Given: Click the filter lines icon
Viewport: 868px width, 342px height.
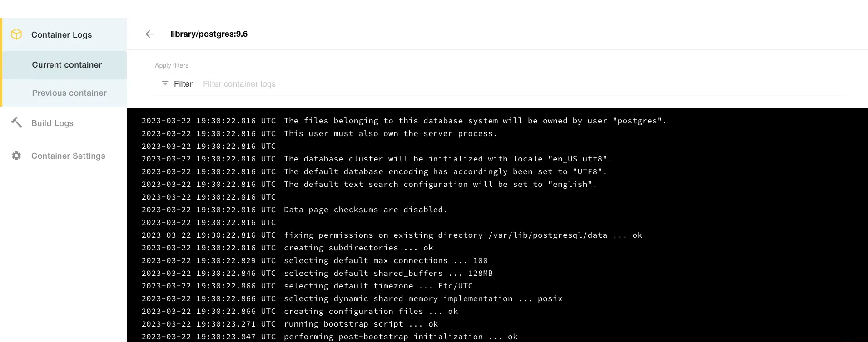Looking at the screenshot, I should coord(165,84).
